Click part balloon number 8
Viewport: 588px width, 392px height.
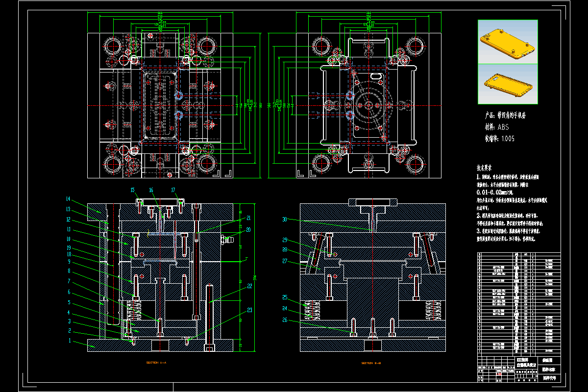(69, 270)
